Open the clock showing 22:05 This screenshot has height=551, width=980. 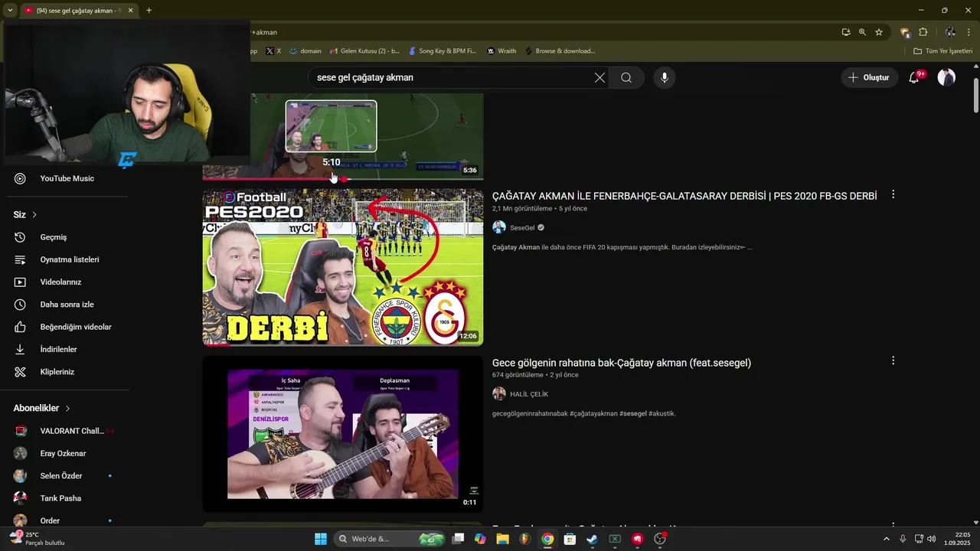(x=958, y=539)
